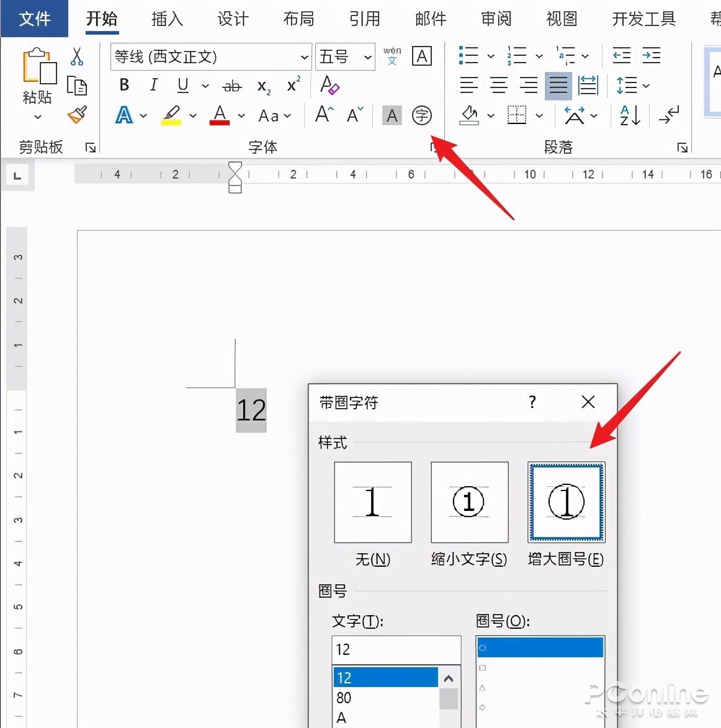Switch to the 审阅 ribbon tab
The image size is (721, 728).
pyautogui.click(x=495, y=19)
